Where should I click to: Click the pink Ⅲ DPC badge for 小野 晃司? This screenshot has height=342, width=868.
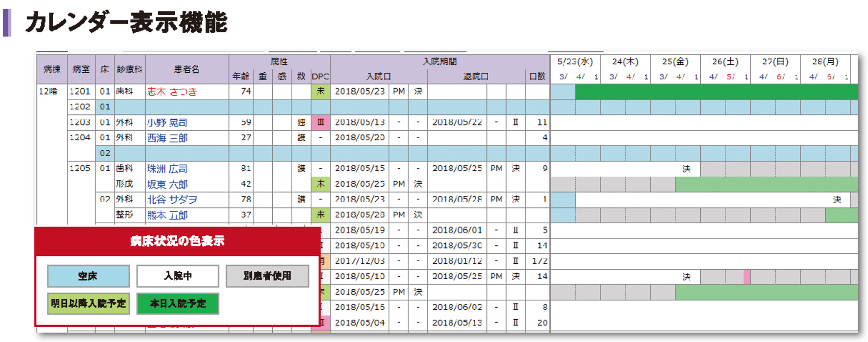click(320, 122)
